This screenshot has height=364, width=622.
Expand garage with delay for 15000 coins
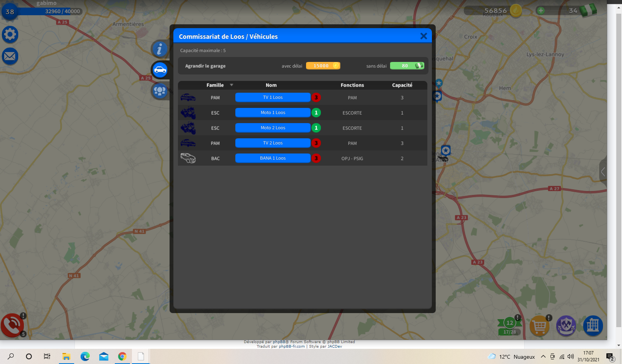323,66
